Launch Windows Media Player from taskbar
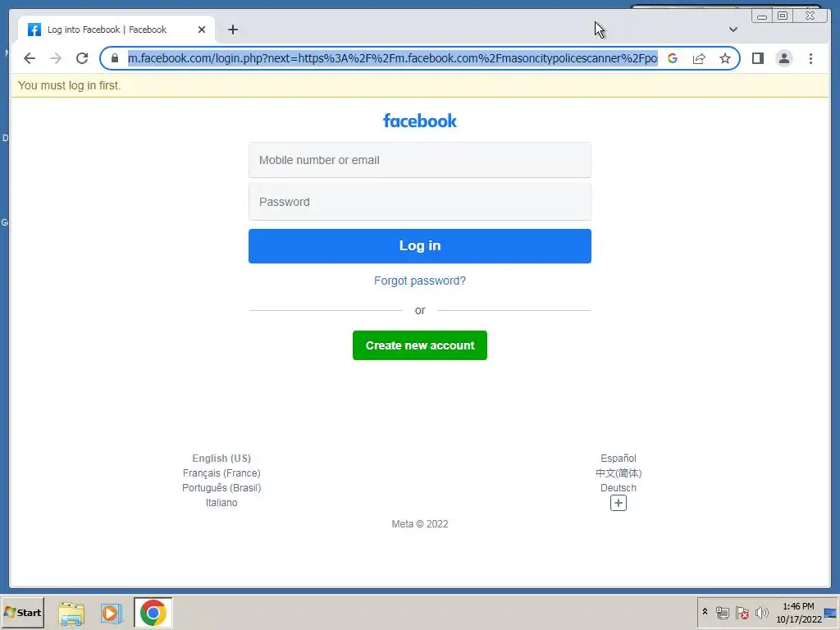The width and height of the screenshot is (840, 630). (x=112, y=613)
